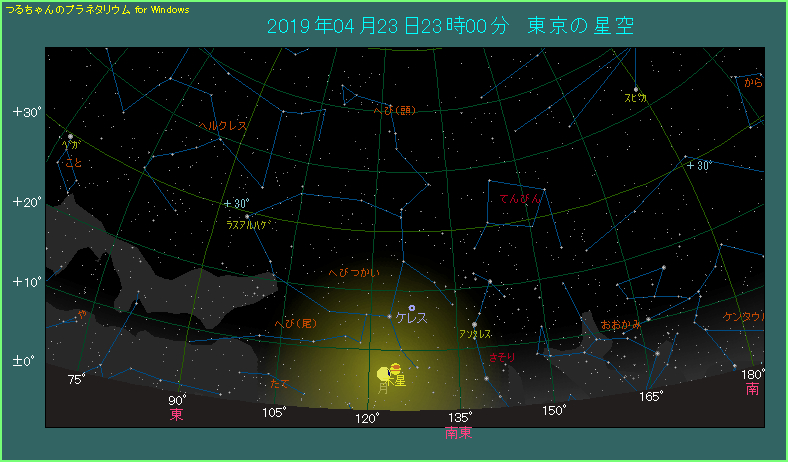Click the Vega star dot

[71, 136]
